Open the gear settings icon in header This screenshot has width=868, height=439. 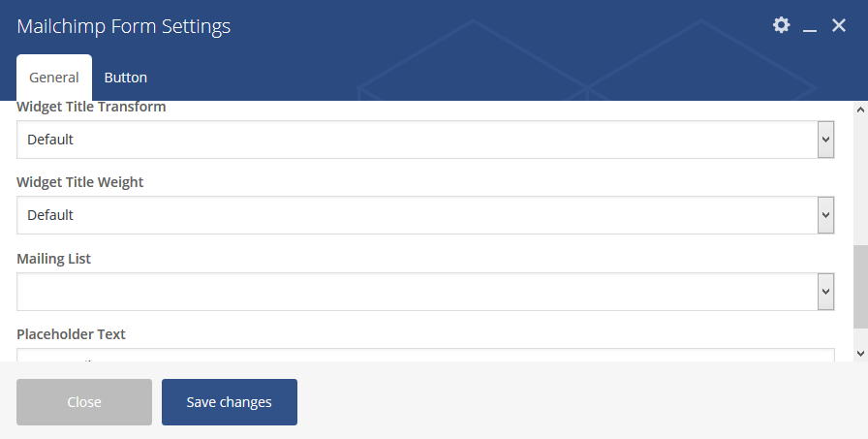(x=781, y=26)
